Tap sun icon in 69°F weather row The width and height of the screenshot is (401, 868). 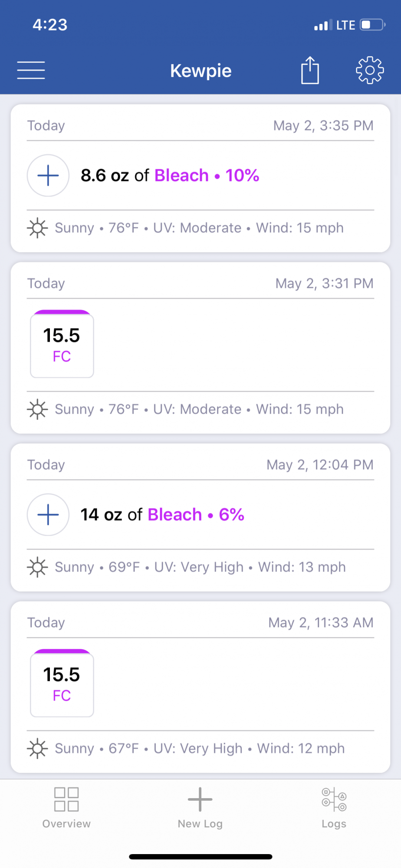coord(37,567)
